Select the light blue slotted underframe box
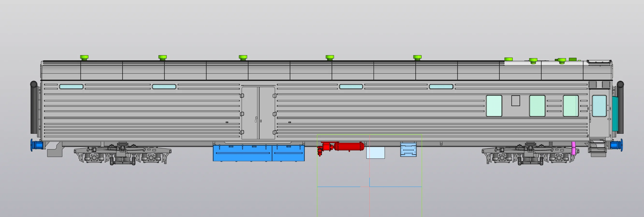Viewport: 644px width, 217px height. [x=408, y=149]
